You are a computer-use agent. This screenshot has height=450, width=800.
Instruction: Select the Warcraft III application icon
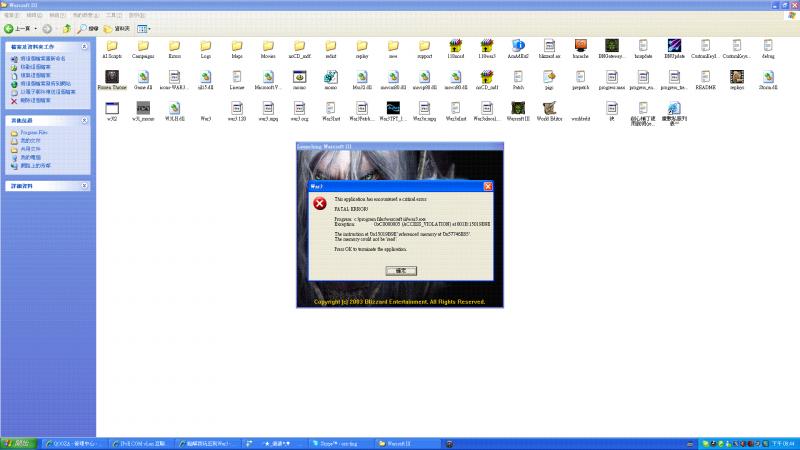[x=518, y=112]
